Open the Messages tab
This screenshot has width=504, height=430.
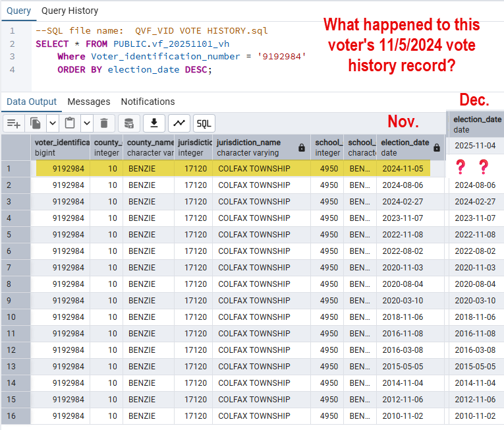click(89, 102)
